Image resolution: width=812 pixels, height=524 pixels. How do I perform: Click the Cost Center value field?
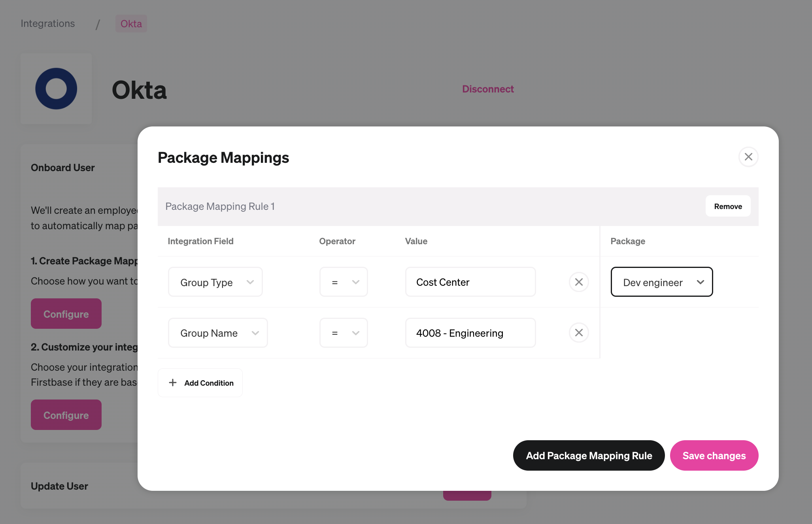click(470, 282)
